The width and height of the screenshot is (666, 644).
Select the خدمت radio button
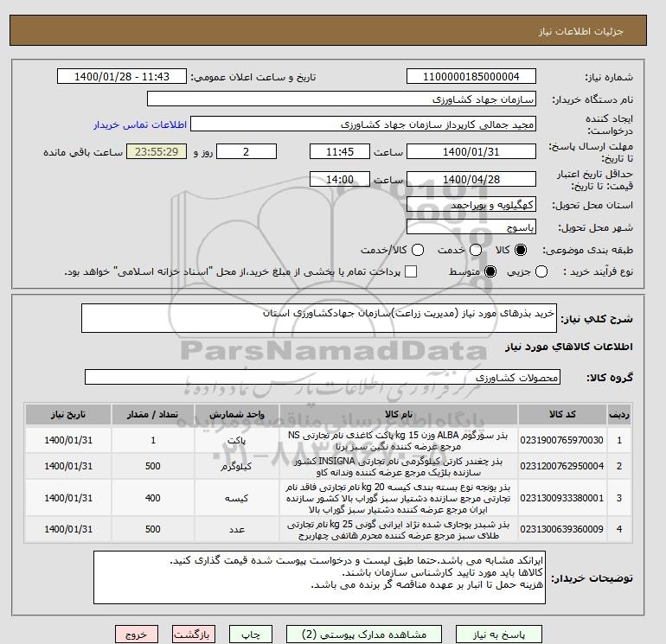pyautogui.click(x=476, y=250)
